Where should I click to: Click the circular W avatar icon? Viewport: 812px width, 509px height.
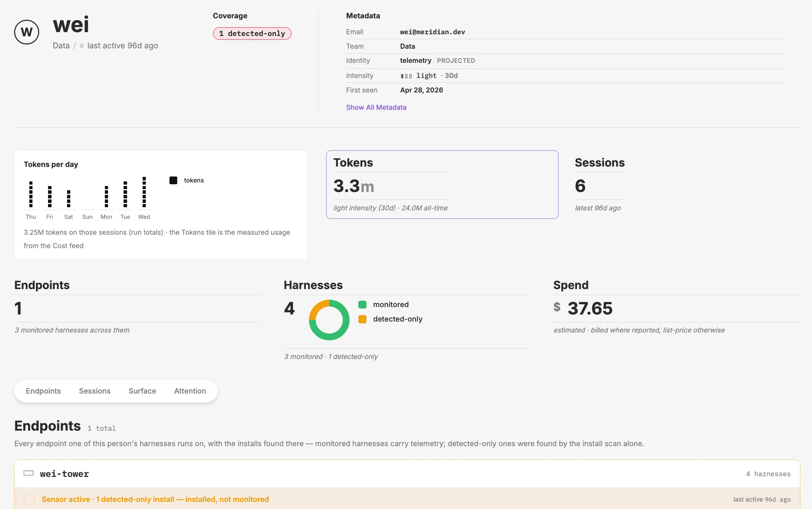coord(26,32)
